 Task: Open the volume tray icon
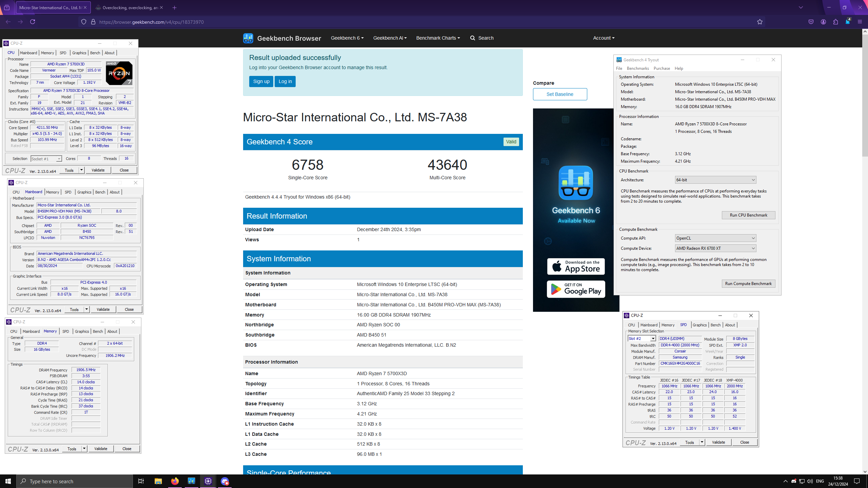click(x=810, y=481)
